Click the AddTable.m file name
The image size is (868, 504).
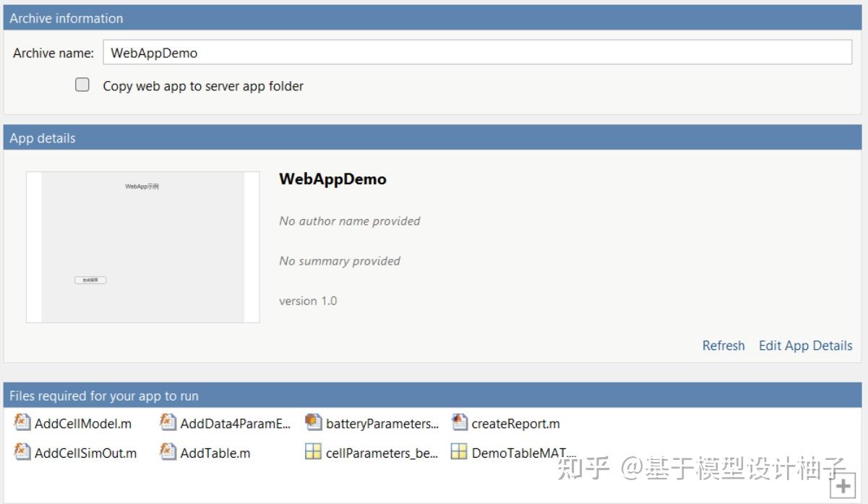[x=215, y=453]
